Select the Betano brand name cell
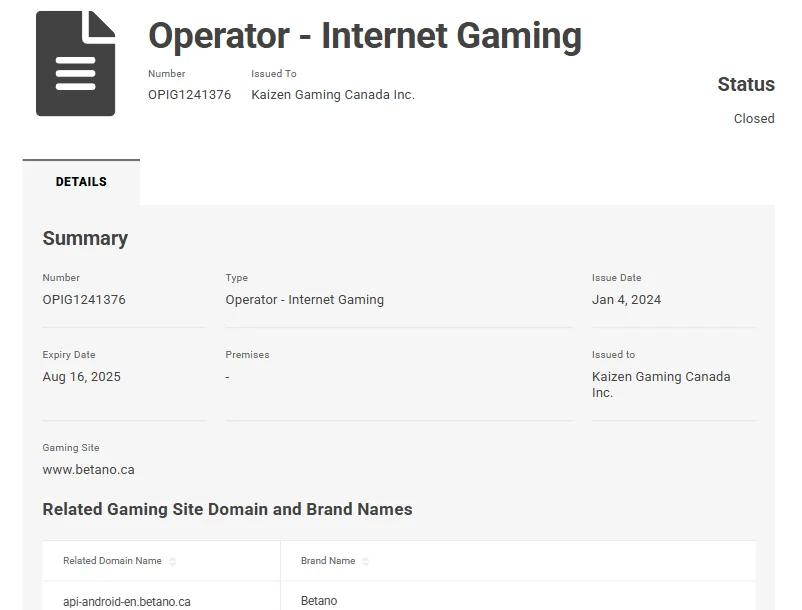 tap(319, 601)
